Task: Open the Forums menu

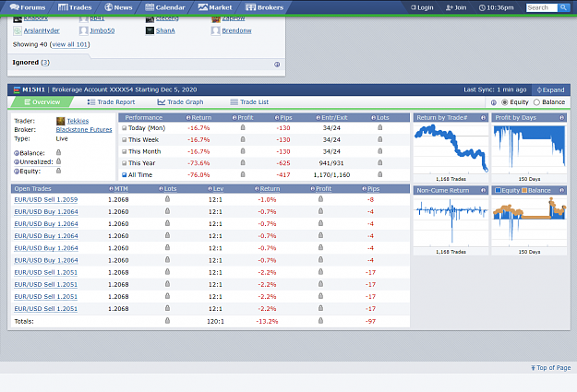Action: tap(28, 7)
